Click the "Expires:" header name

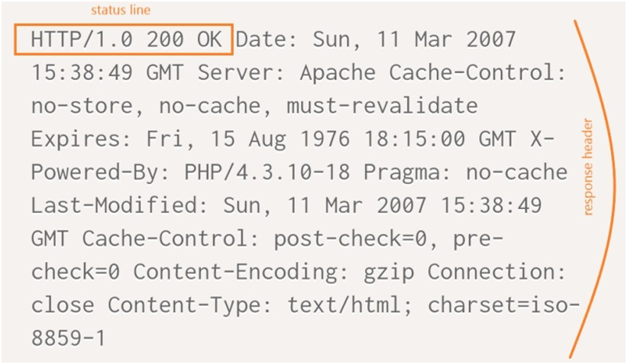[76, 140]
